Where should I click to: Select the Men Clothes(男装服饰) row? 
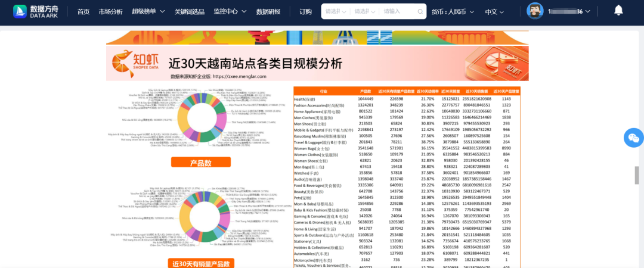[407, 117]
